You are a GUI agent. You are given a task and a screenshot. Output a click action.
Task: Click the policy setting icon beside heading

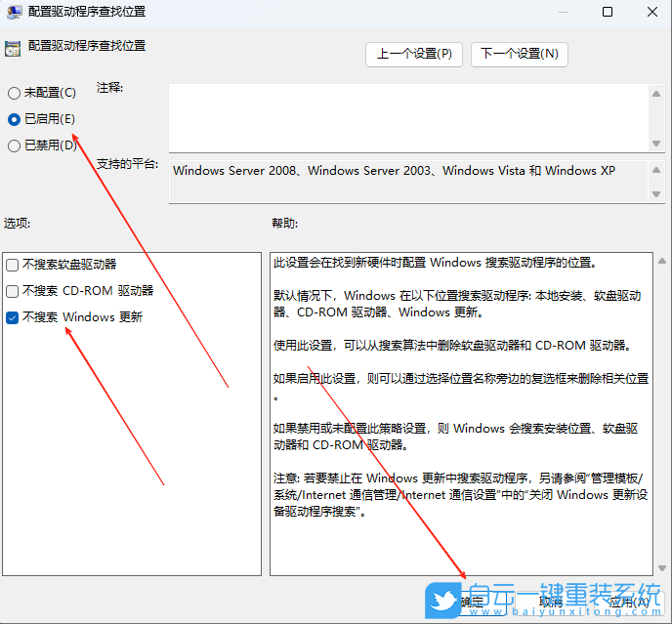coord(13,49)
